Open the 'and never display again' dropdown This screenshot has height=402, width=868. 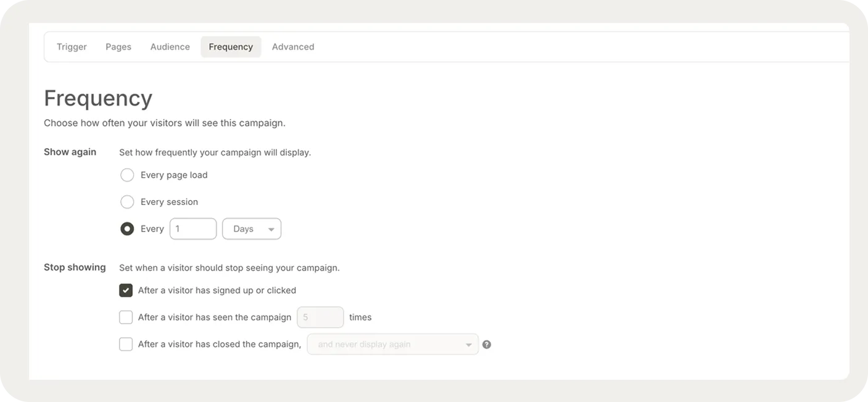(x=392, y=345)
